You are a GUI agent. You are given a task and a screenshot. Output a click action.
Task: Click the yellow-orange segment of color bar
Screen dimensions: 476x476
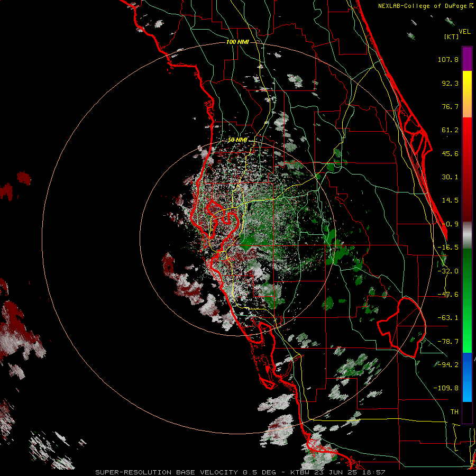[467, 94]
